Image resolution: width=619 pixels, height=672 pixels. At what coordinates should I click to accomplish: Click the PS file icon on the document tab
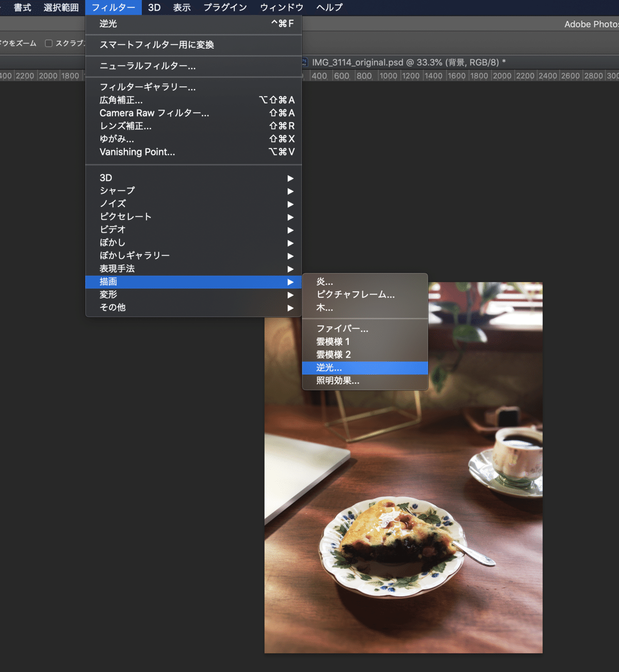pos(304,61)
